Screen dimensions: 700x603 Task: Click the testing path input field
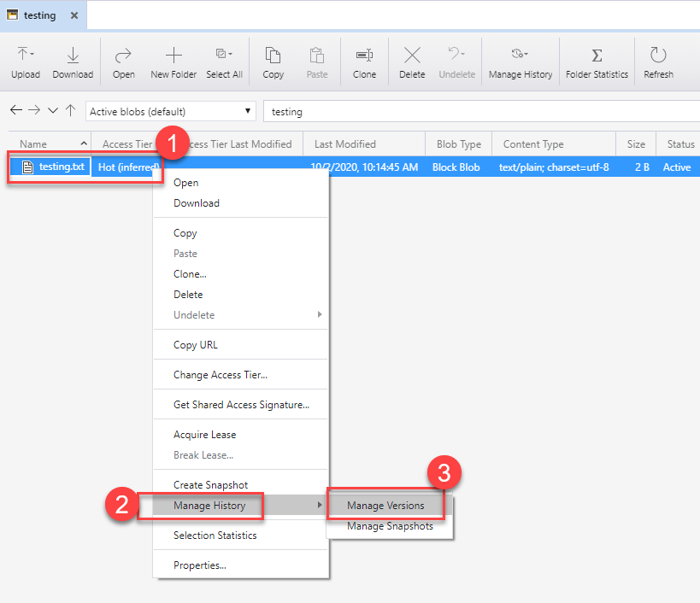click(479, 111)
